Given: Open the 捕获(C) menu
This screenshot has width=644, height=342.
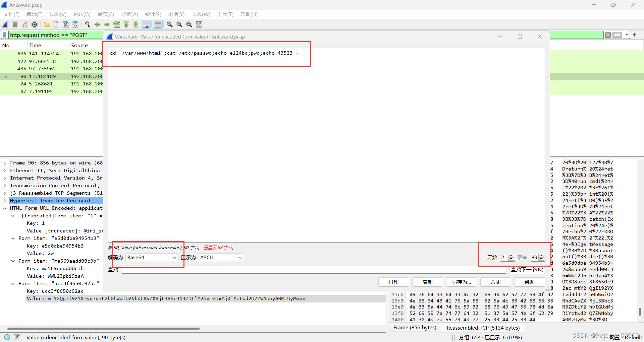Looking at the screenshot, I should click(106, 14).
